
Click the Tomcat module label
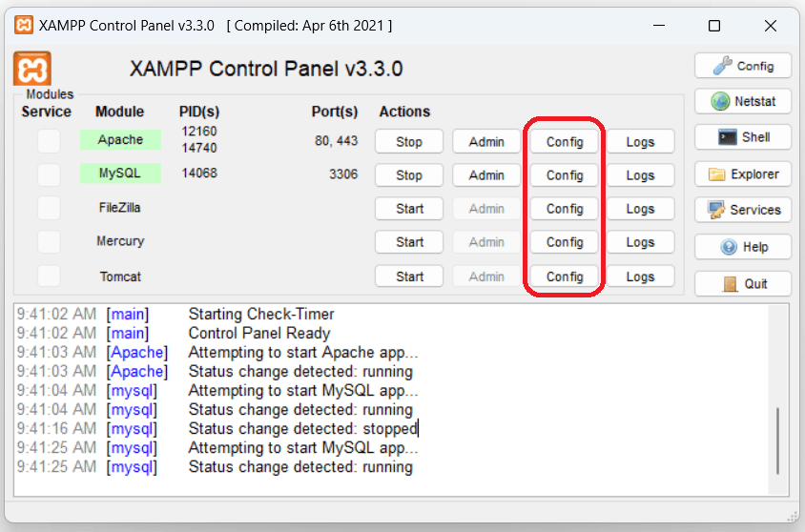point(120,276)
